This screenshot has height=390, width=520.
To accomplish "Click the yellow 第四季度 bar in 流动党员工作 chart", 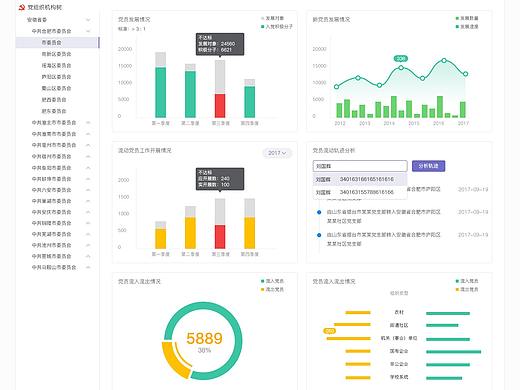I will click(250, 233).
